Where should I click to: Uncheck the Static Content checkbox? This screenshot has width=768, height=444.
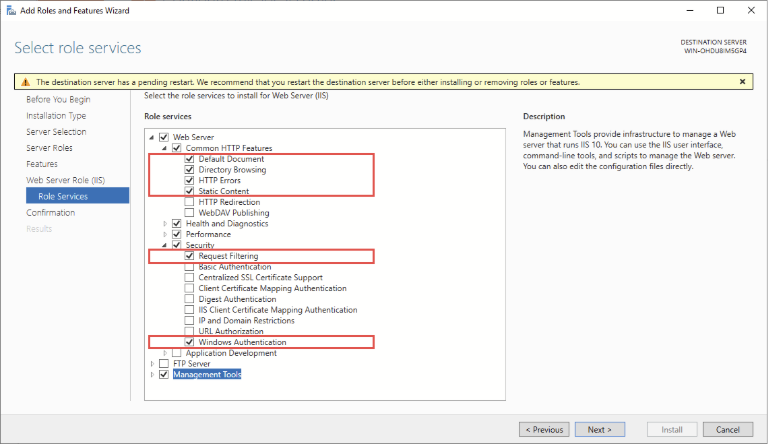(190, 191)
